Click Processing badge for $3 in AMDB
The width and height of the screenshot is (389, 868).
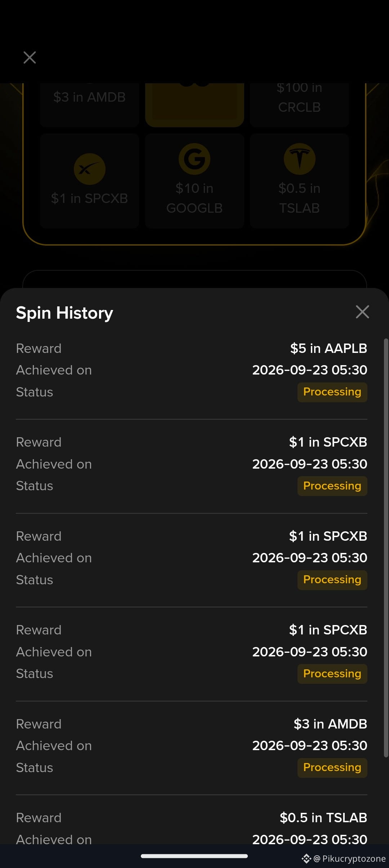pyautogui.click(x=332, y=768)
